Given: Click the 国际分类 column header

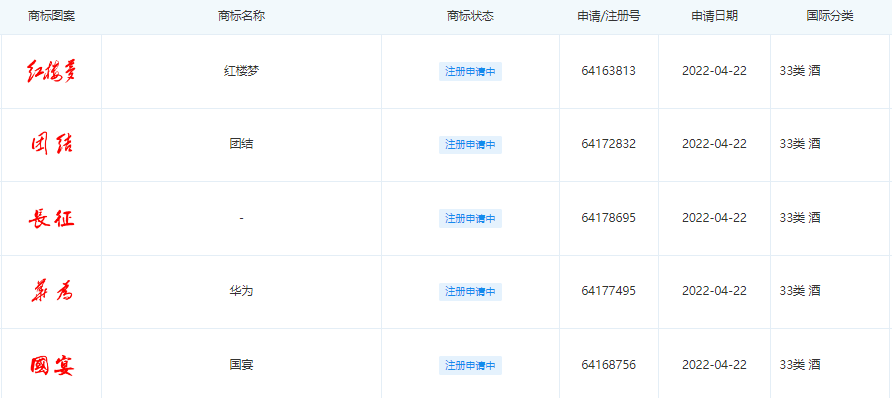Looking at the screenshot, I should tap(830, 16).
